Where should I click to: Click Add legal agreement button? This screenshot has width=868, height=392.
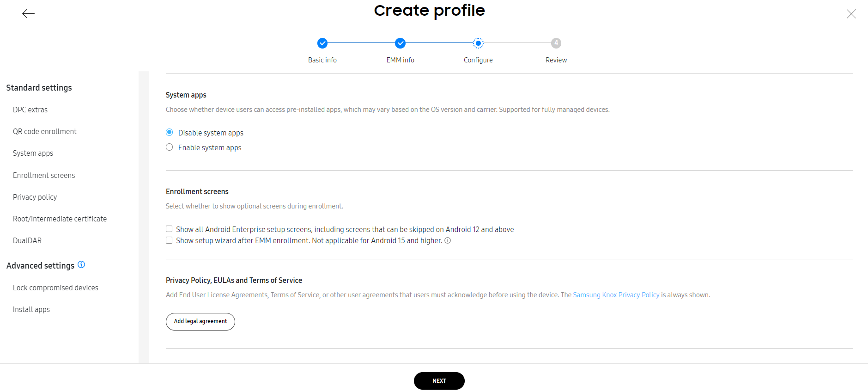click(200, 321)
